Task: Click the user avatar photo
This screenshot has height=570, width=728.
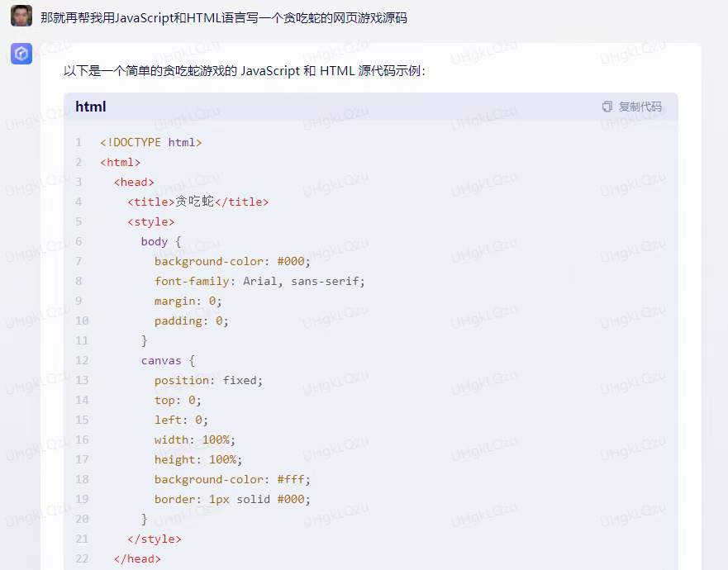Action: [x=21, y=16]
